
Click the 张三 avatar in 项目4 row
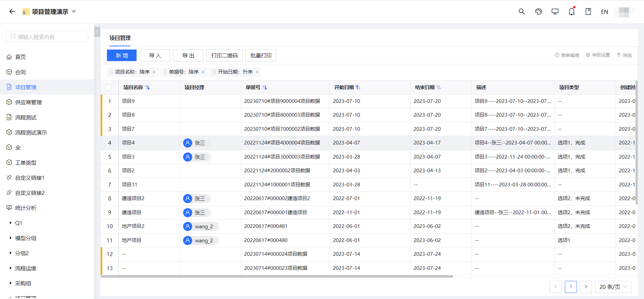[x=187, y=143]
